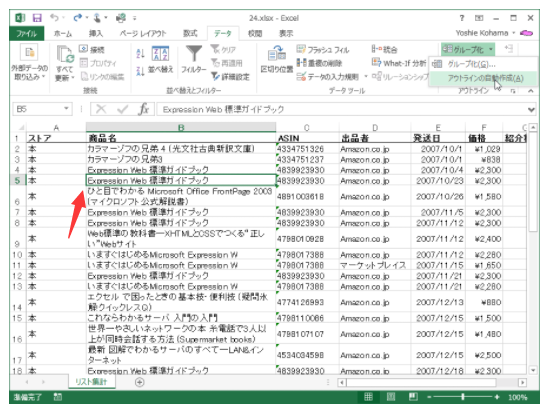Viewport: 549px width, 413px height.
Task: Switch to the ホーム tab
Action: 63,33
